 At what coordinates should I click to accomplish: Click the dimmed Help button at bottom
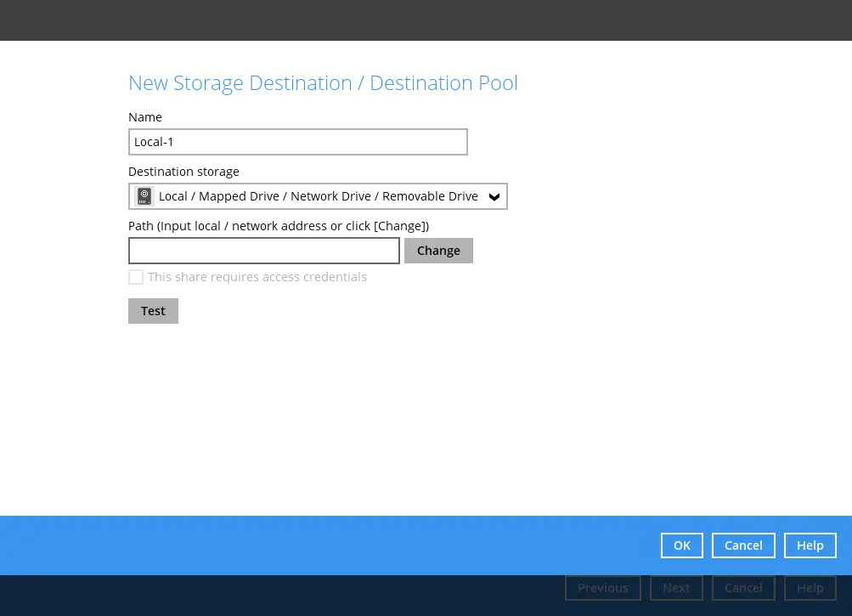(810, 588)
